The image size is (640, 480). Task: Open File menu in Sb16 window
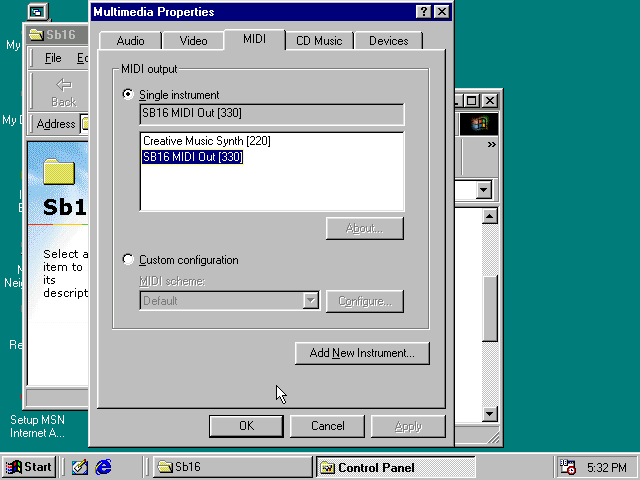click(53, 58)
